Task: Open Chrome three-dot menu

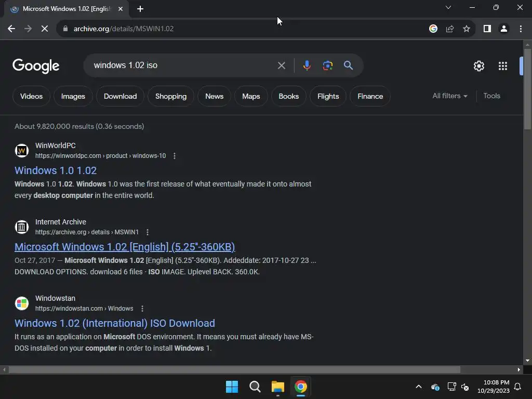Action: (521, 29)
